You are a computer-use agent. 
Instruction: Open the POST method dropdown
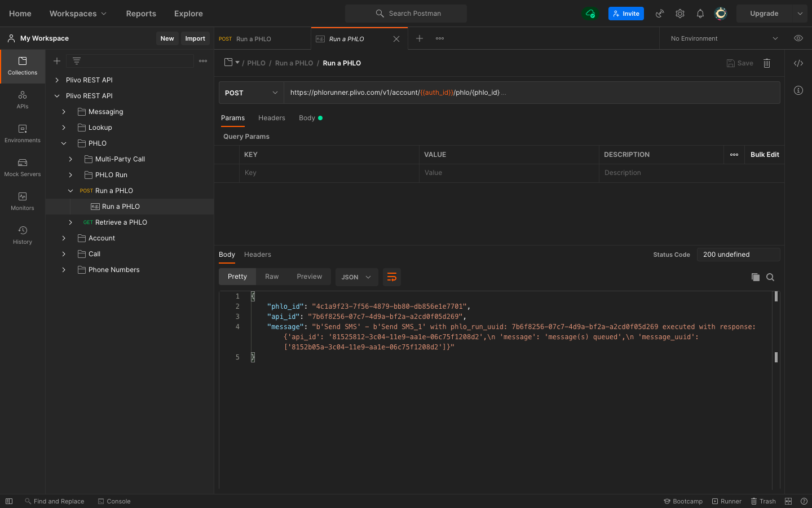point(251,93)
